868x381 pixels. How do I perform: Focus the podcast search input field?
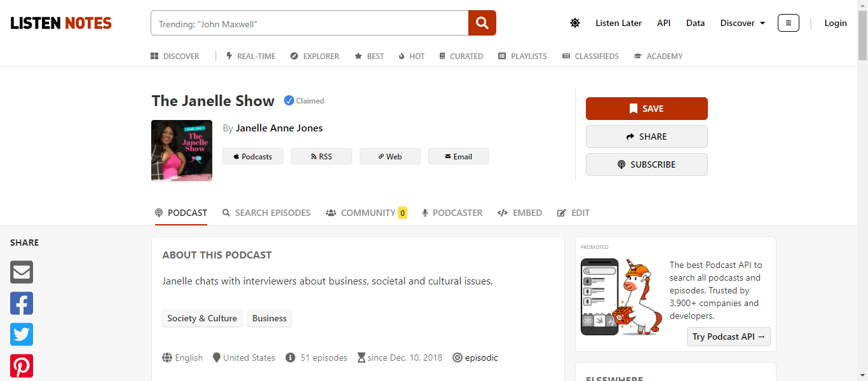(x=309, y=23)
